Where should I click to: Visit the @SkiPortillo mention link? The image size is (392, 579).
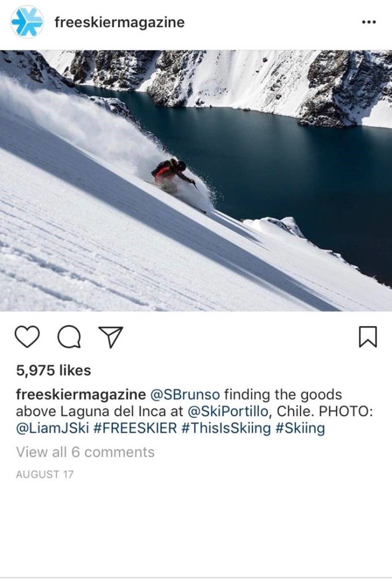tap(228, 411)
